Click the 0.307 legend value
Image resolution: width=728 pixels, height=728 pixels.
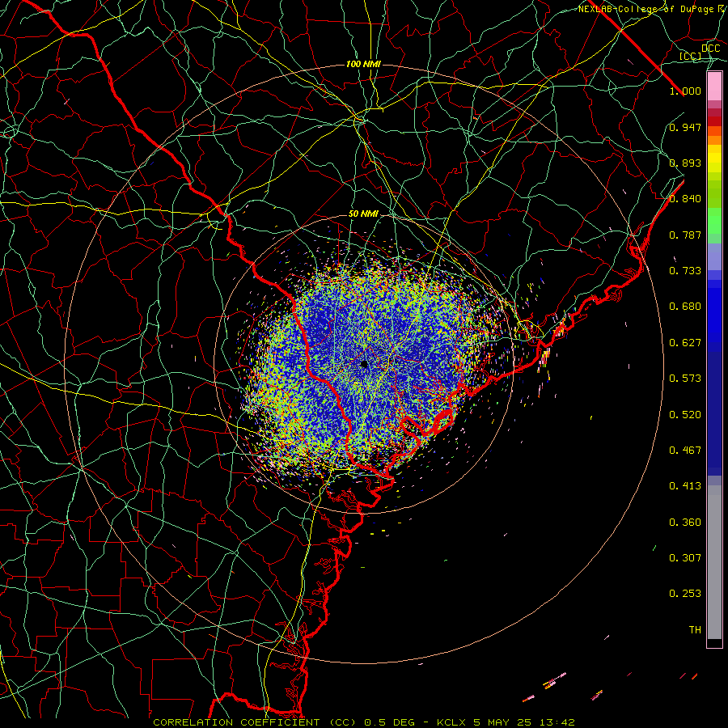(x=685, y=557)
